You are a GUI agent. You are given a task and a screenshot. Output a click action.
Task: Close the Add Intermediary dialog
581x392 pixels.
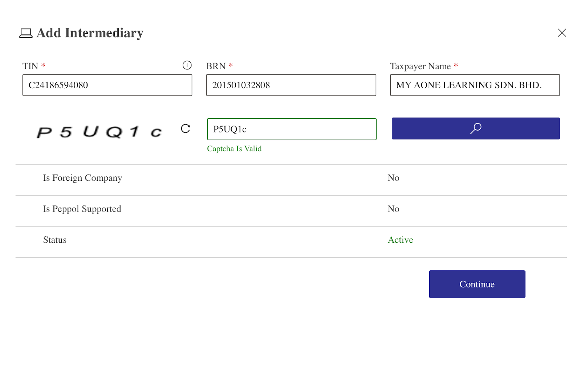coord(562,33)
